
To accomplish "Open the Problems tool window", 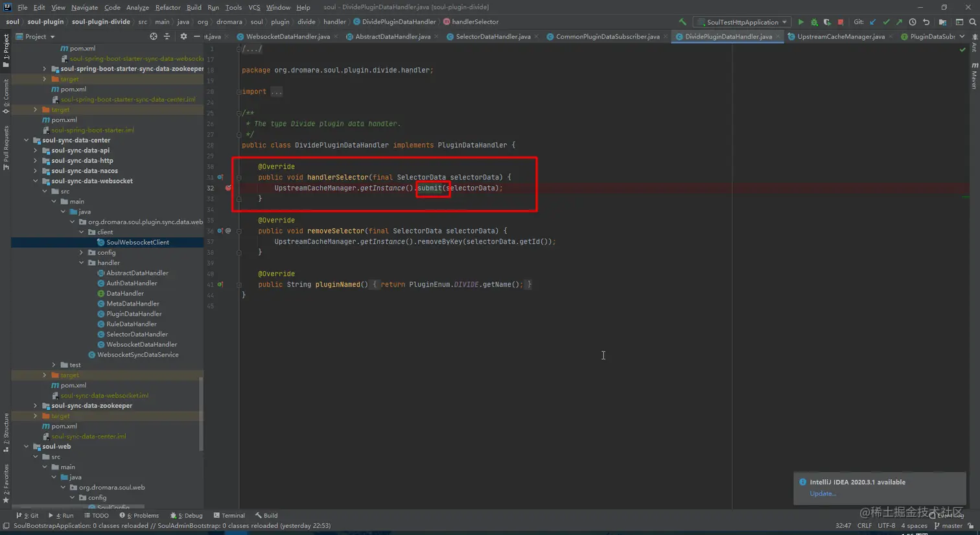I will pos(139,516).
